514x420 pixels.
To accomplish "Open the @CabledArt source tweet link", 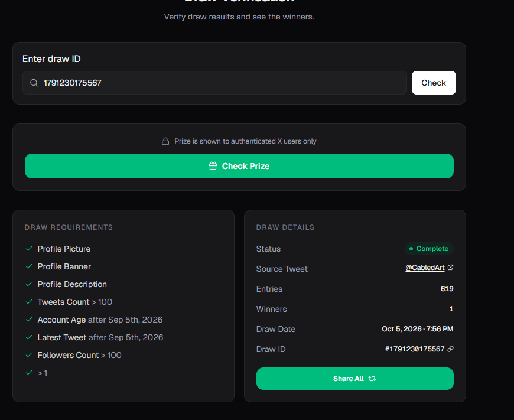I will pyautogui.click(x=425, y=268).
